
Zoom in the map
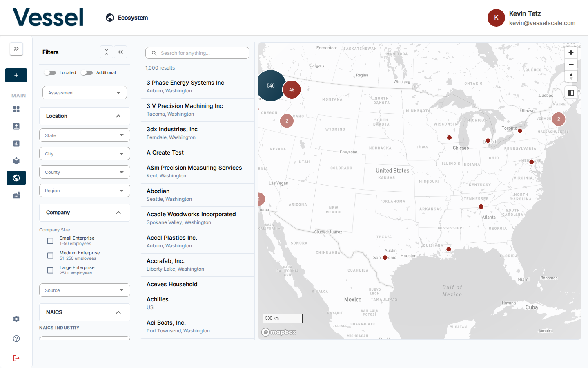pyautogui.click(x=571, y=53)
